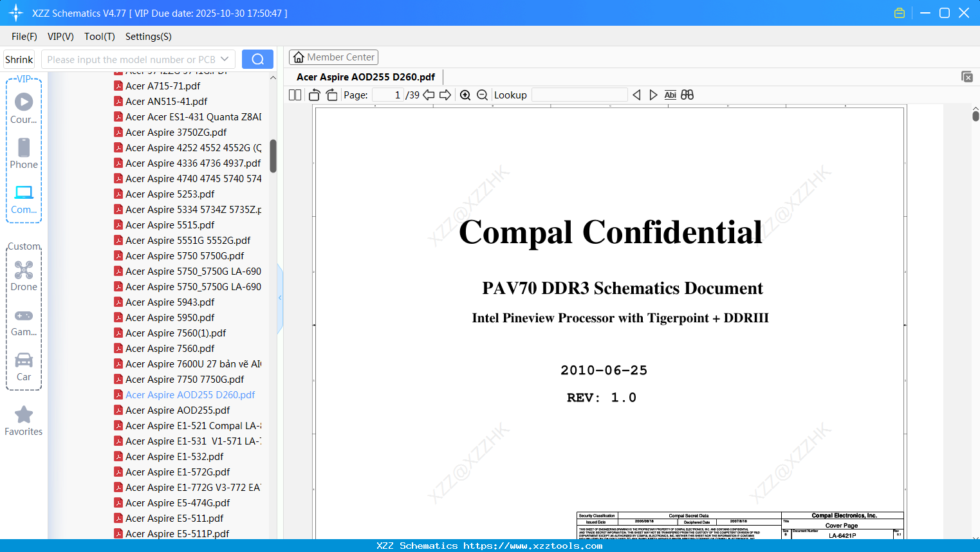The height and width of the screenshot is (552, 980).
Task: Toggle the Shrink sidebar button
Action: [19, 59]
